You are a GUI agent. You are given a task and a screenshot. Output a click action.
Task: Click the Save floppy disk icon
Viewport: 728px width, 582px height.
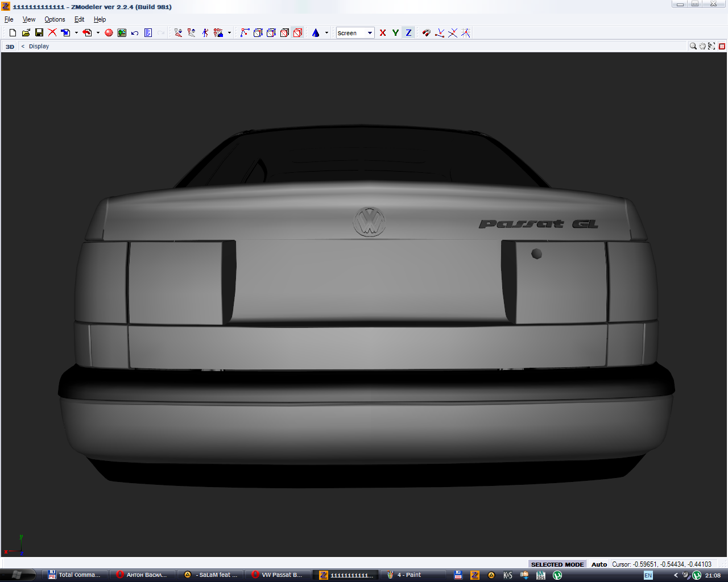click(x=39, y=33)
